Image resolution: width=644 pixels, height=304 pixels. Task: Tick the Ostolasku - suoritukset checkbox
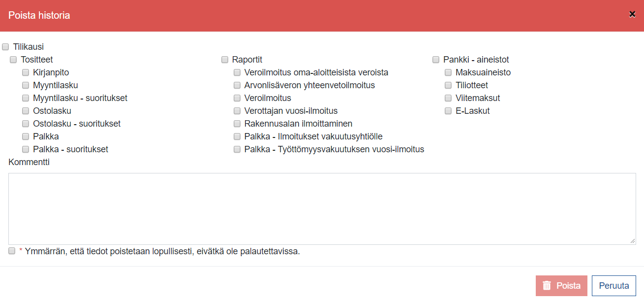pyautogui.click(x=26, y=124)
